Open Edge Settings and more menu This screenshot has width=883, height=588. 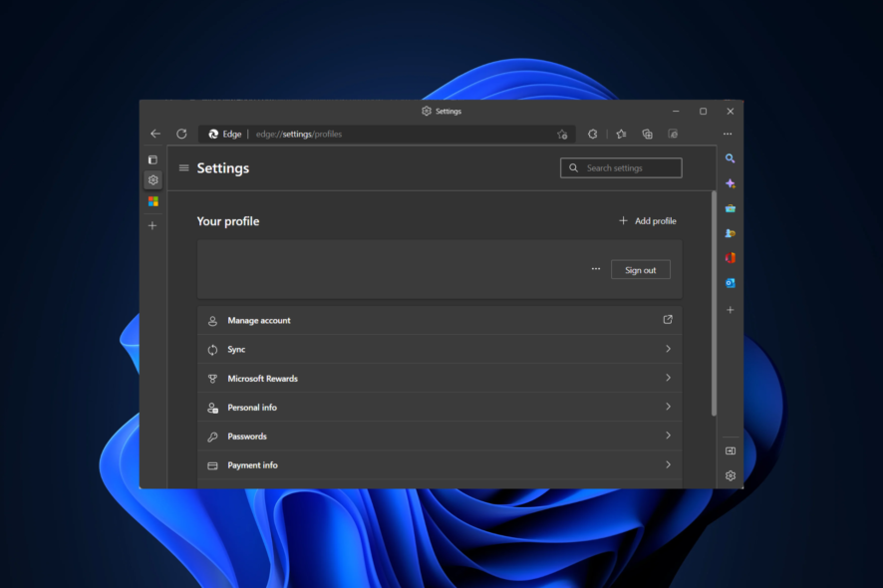728,135
